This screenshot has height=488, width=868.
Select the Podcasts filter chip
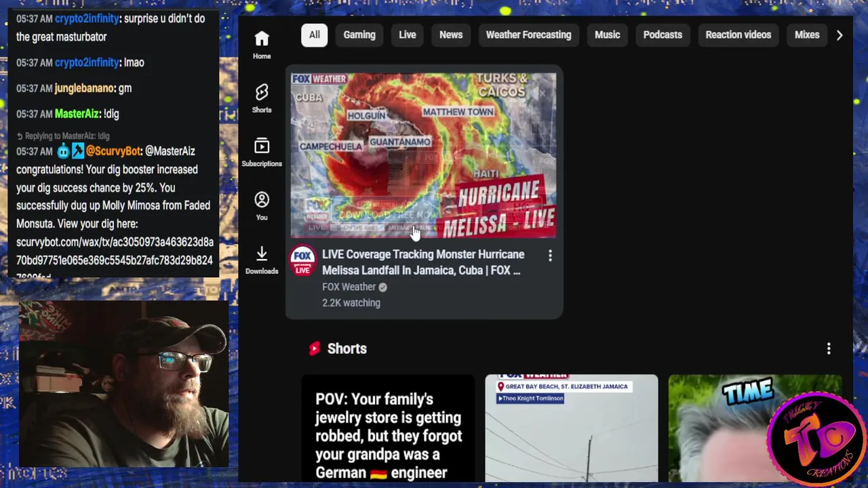click(663, 35)
